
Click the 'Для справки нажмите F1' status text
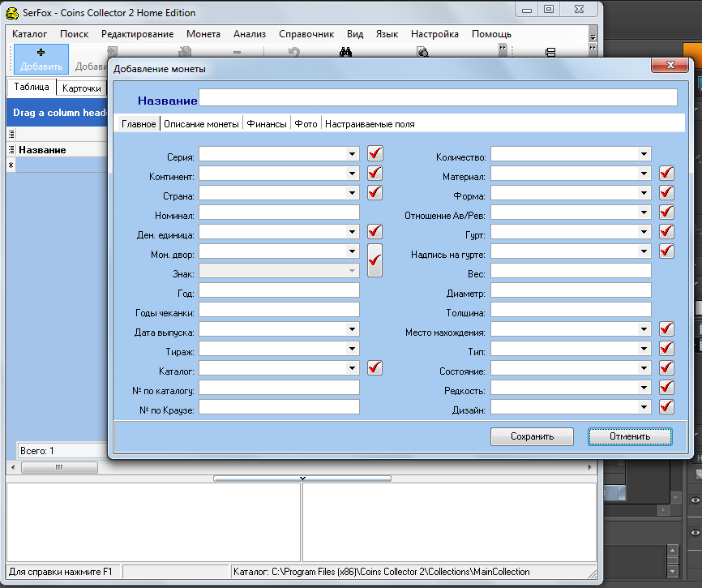[x=61, y=572]
